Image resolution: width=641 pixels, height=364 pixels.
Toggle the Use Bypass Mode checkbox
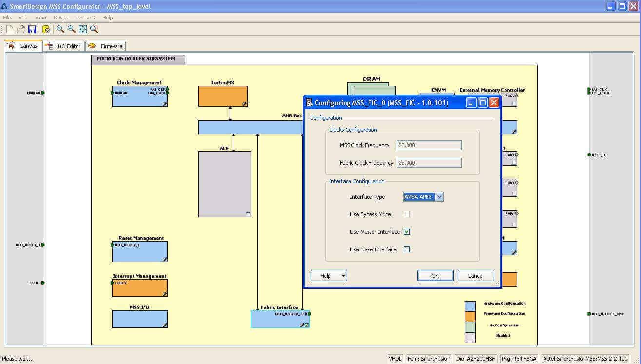click(x=407, y=214)
